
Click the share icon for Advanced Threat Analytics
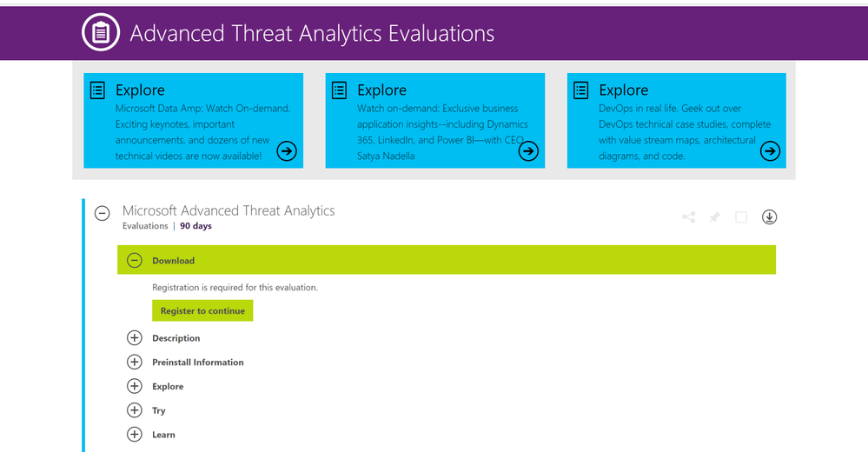click(x=689, y=217)
